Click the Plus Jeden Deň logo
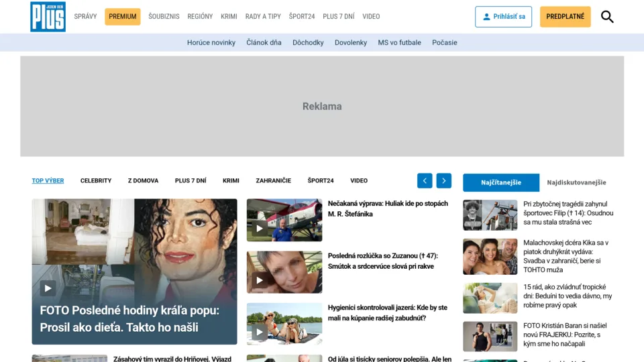Viewport: 644px width, 362px height. pyautogui.click(x=48, y=17)
